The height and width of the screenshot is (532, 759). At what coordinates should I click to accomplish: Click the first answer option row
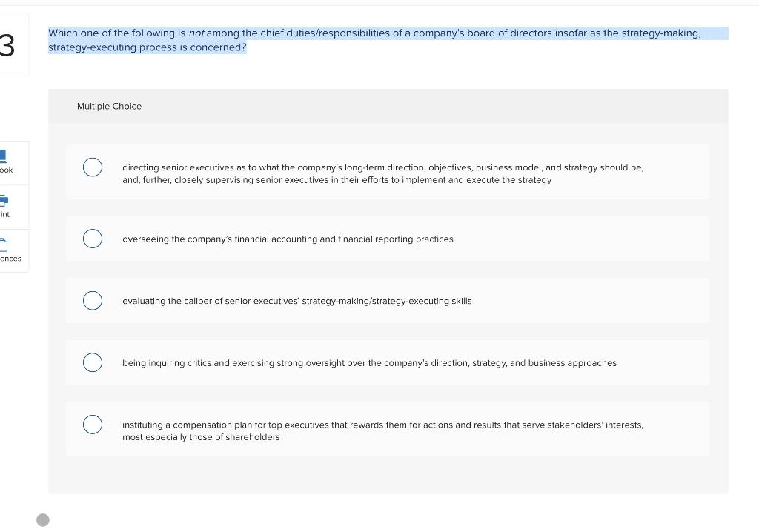[387, 171]
